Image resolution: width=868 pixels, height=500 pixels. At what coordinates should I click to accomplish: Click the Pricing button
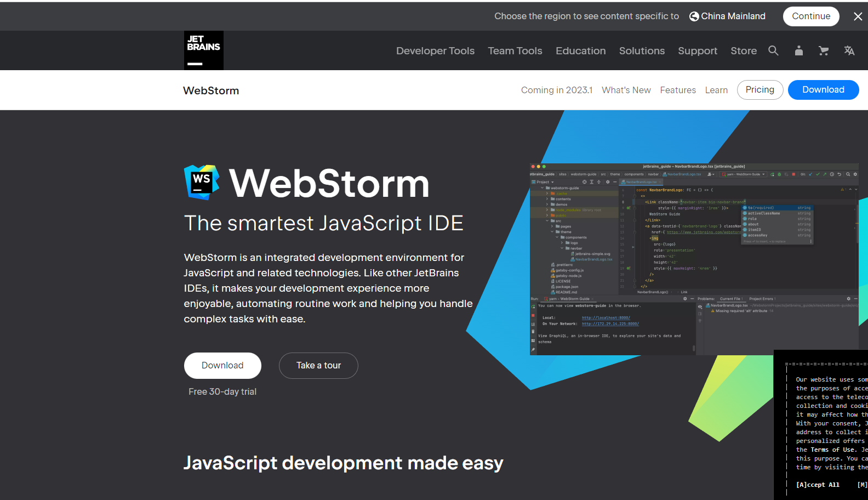pyautogui.click(x=760, y=90)
